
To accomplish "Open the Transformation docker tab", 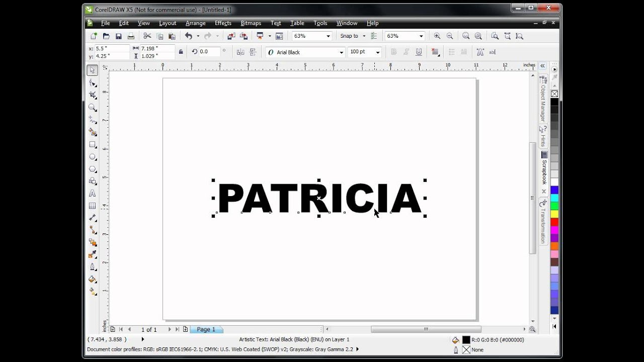I will 543,222.
